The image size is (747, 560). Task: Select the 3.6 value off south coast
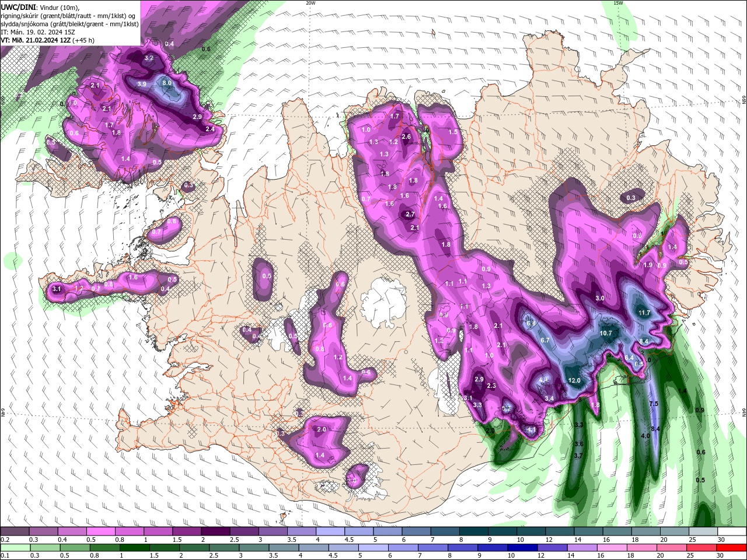(x=578, y=444)
